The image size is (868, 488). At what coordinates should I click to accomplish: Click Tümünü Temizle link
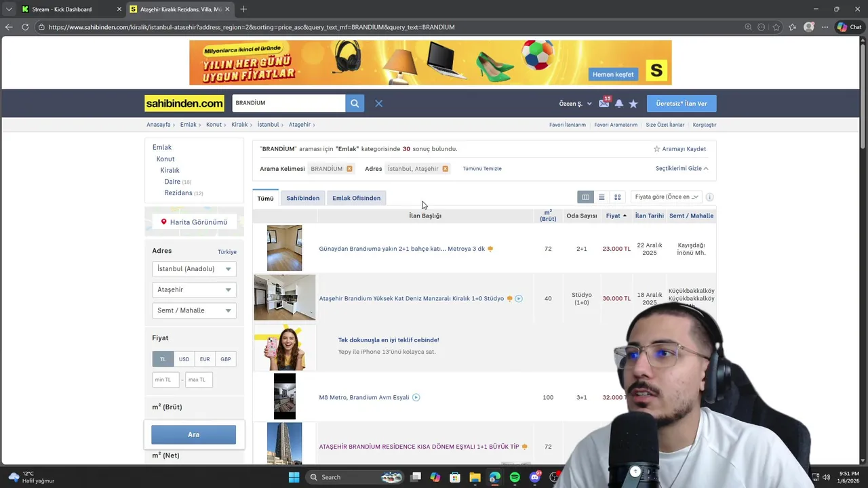(482, 169)
